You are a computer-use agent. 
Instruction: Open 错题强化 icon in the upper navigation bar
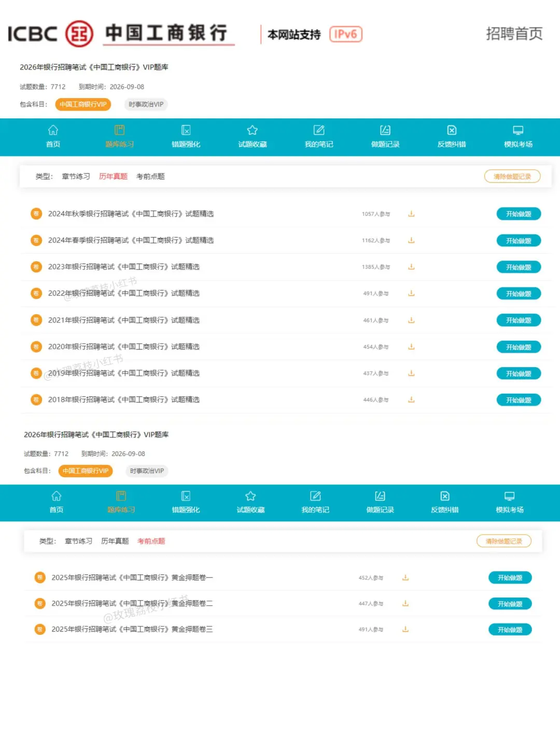point(186,130)
